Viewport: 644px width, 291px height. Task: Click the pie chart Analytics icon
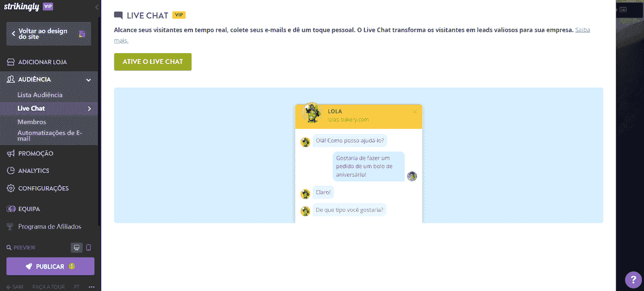coord(11,171)
